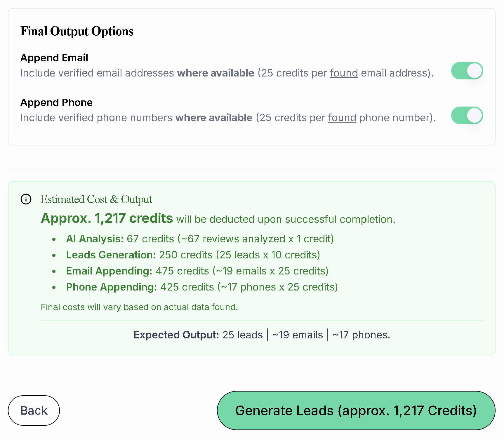Screen dimensions: 504x440
Task: Toggle the Append Email switch
Action: (467, 71)
